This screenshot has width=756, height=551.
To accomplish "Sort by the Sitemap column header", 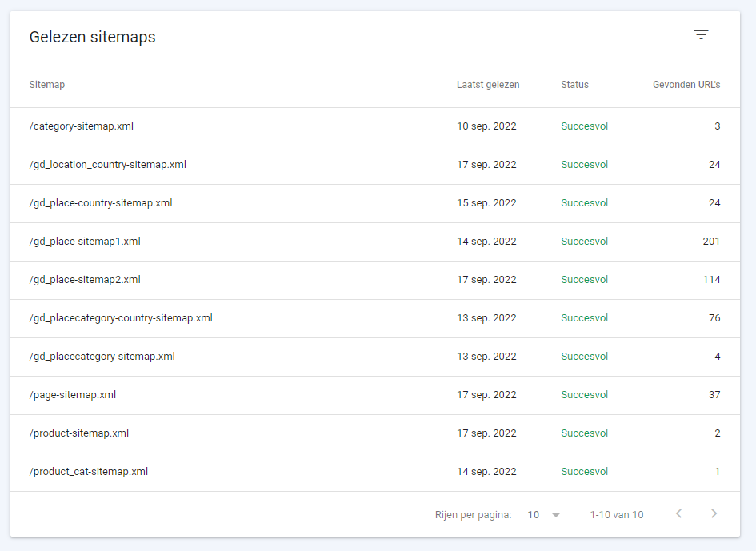I will point(46,84).
